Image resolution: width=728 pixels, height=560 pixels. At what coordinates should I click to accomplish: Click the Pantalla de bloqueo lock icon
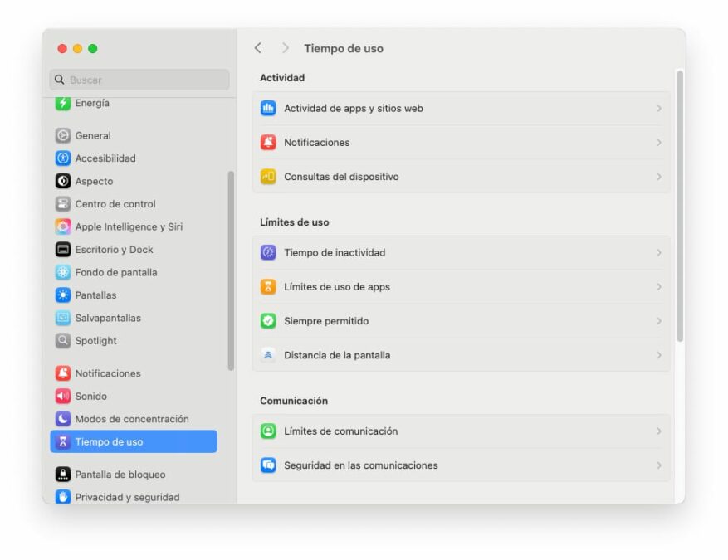point(63,474)
